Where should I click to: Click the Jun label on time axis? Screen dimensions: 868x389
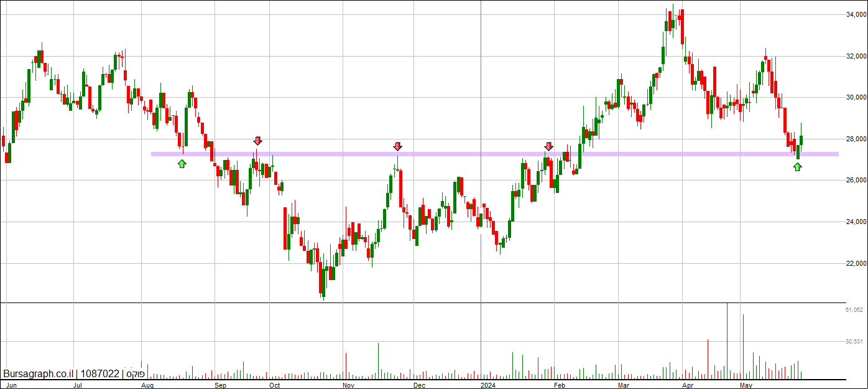tap(11, 385)
